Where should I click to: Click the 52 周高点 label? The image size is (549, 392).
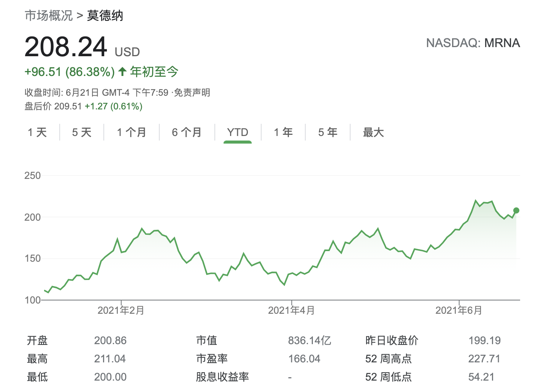(x=388, y=359)
